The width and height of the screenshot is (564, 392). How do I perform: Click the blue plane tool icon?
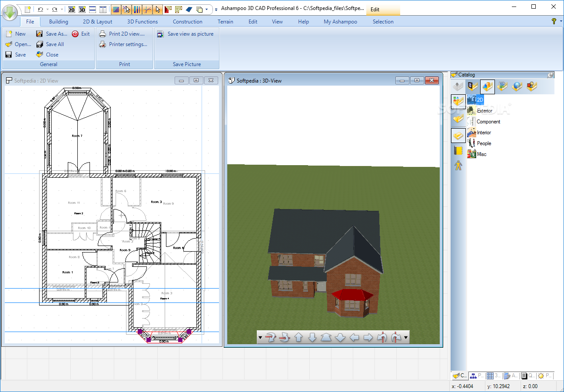189,9
